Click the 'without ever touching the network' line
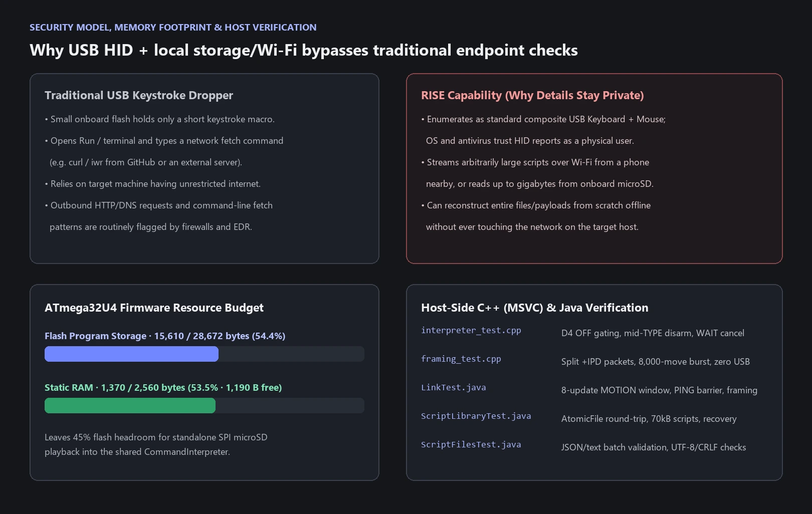Image resolution: width=812 pixels, height=514 pixels. pos(532,227)
